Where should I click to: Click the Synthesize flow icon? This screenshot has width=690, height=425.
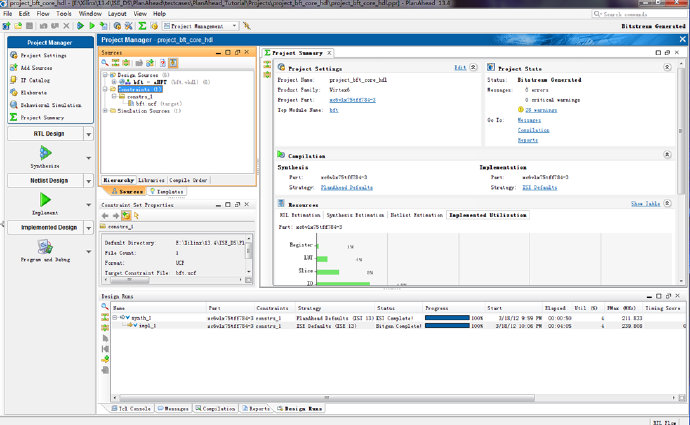(x=45, y=153)
